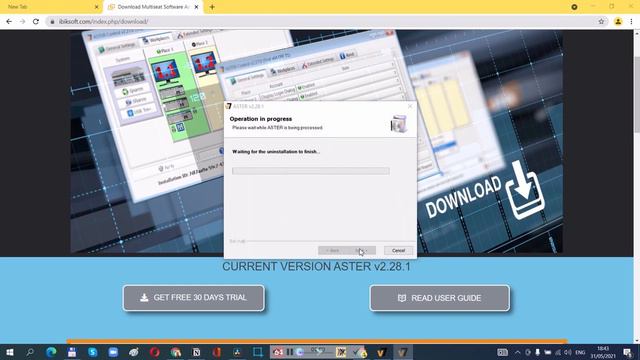Open Windows taskbar search
The height and width of the screenshot is (360, 640).
click(x=30, y=352)
